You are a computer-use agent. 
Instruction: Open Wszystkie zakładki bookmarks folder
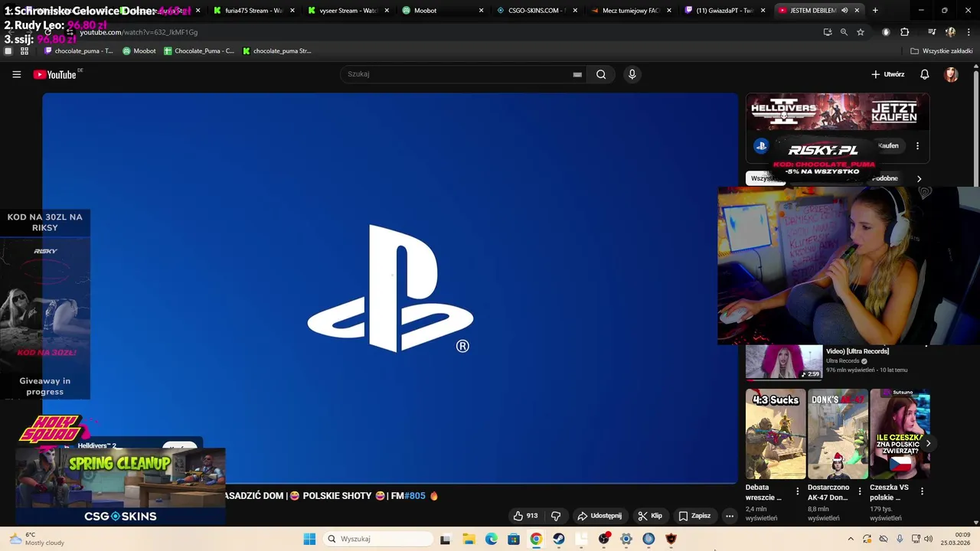(942, 51)
